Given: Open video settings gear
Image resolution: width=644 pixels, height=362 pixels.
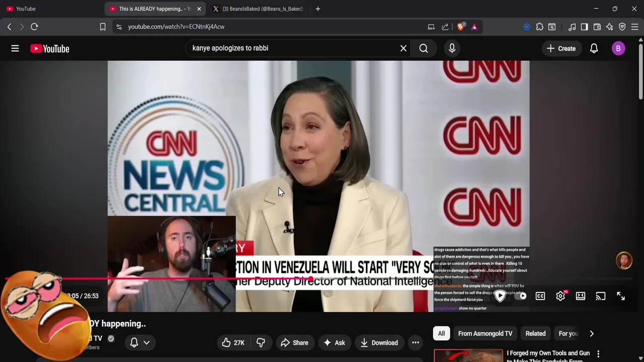Looking at the screenshot, I should [560, 296].
